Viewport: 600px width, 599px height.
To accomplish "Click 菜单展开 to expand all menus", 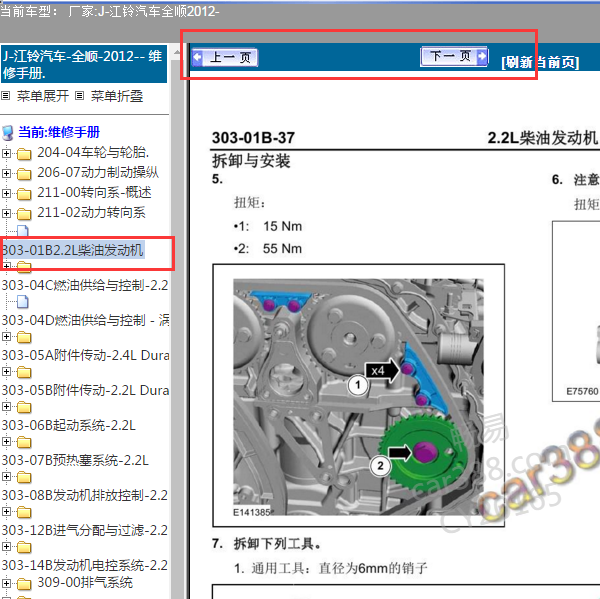I will coord(42,96).
